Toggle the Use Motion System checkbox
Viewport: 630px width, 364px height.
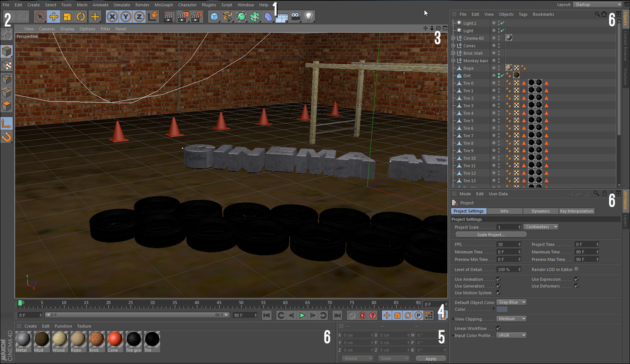[x=498, y=293]
